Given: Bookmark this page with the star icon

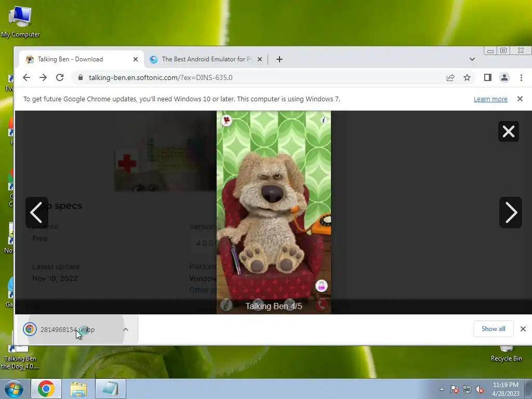Looking at the screenshot, I should tap(467, 78).
